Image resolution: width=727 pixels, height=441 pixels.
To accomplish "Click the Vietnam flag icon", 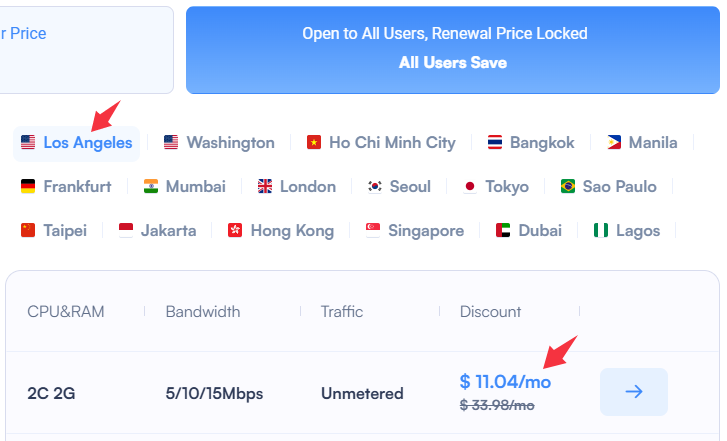I will pos(314,142).
